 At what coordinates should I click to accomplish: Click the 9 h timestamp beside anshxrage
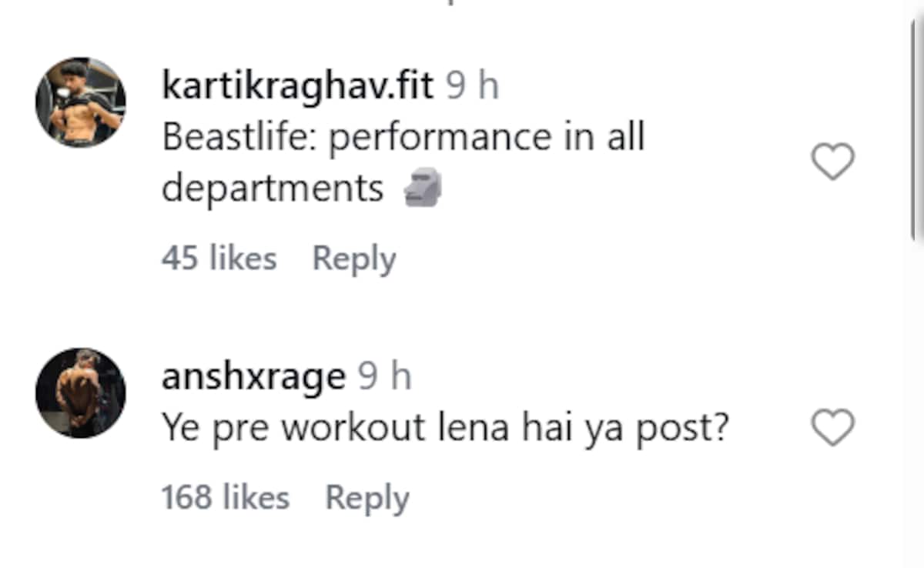pos(385,377)
